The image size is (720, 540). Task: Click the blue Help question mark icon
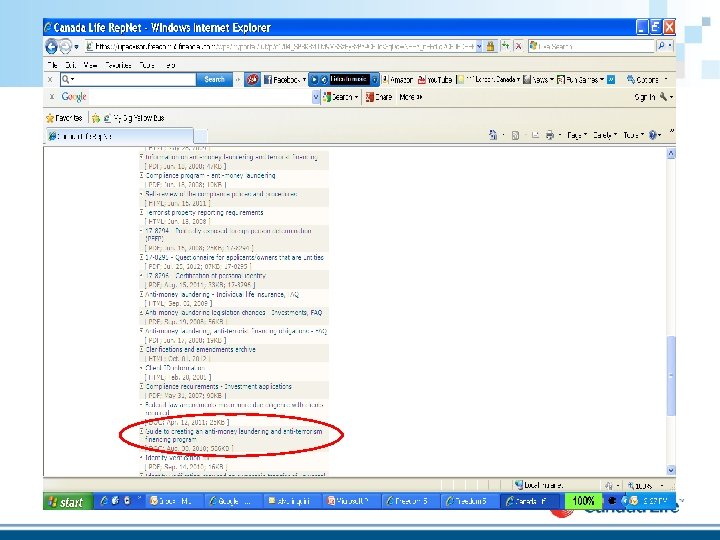pyautogui.click(x=653, y=135)
